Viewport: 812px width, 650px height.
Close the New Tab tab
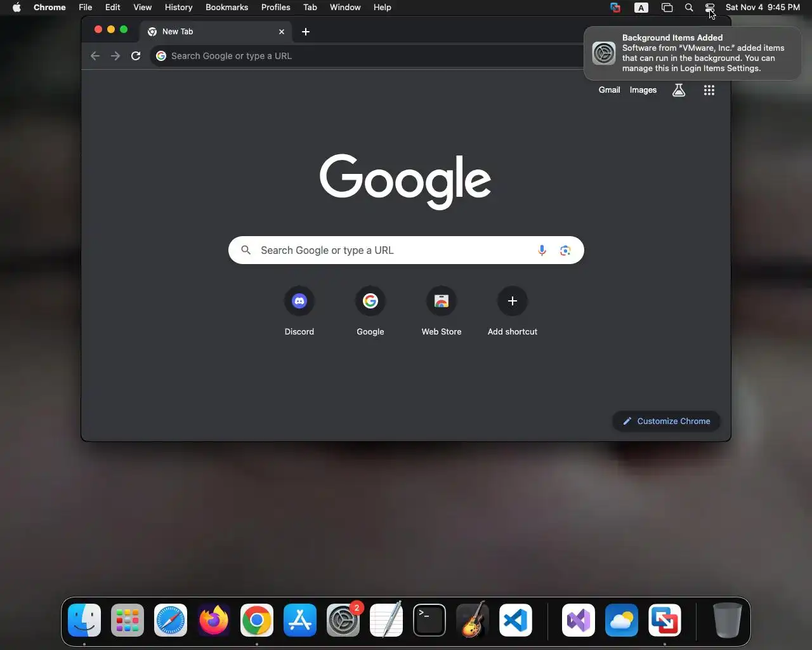[x=282, y=32]
